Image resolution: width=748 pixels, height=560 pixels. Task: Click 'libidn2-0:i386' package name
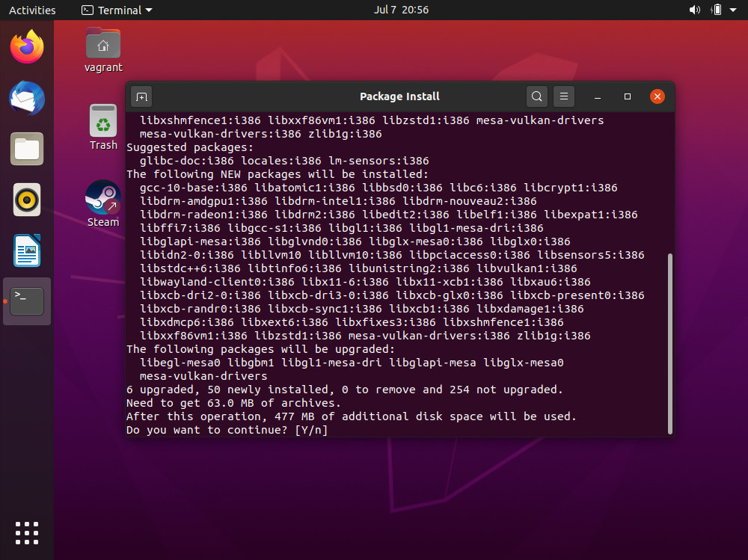187,255
